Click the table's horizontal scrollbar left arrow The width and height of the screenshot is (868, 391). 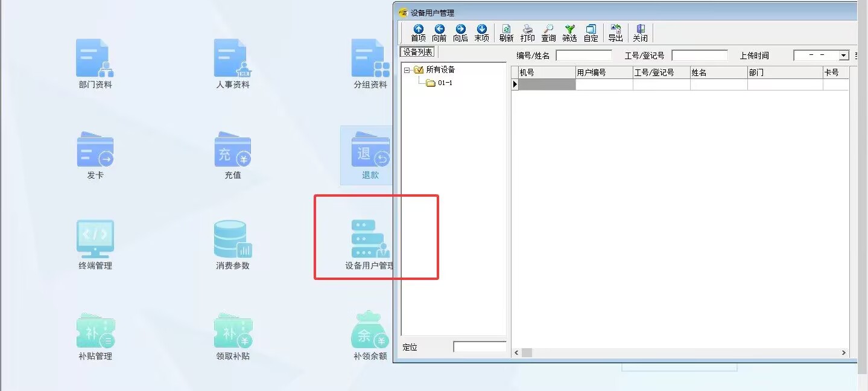[x=516, y=353]
